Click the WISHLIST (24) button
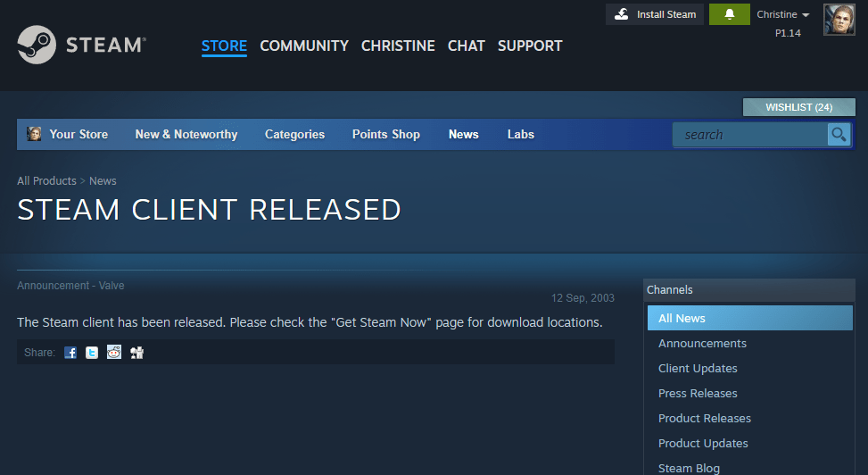 point(798,107)
